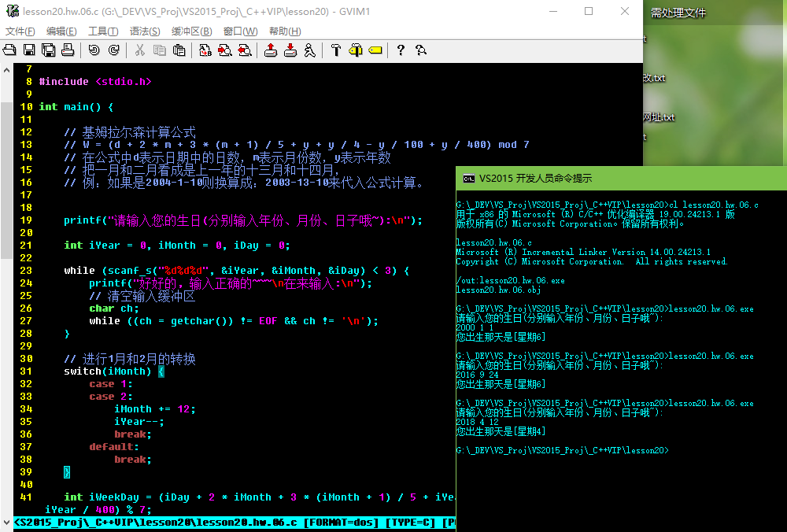
Task: Undo last change with toolbar icon
Action: pos(94,50)
